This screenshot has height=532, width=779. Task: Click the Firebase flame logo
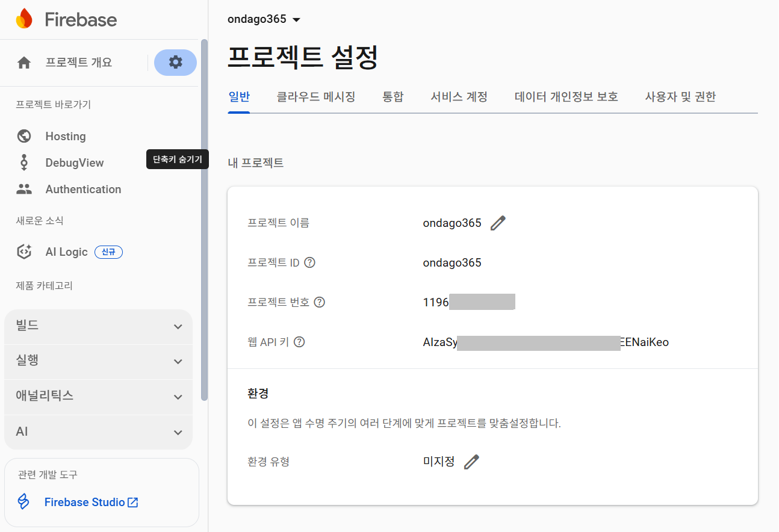tap(24, 19)
